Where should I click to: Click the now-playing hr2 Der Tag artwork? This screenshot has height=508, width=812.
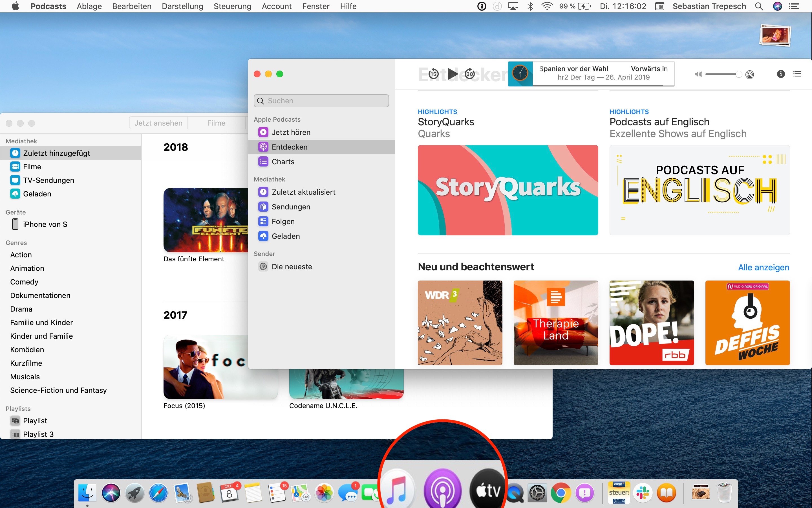click(520, 74)
